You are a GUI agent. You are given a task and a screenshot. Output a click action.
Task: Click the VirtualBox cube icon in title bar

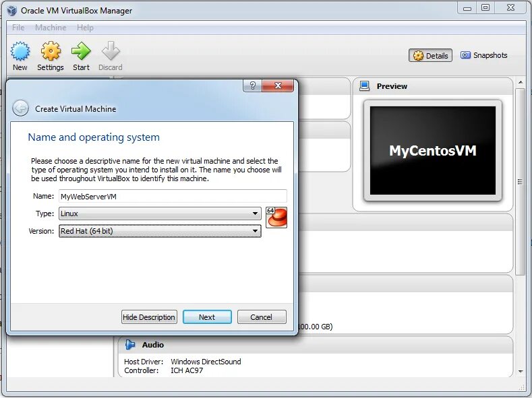click(x=12, y=11)
